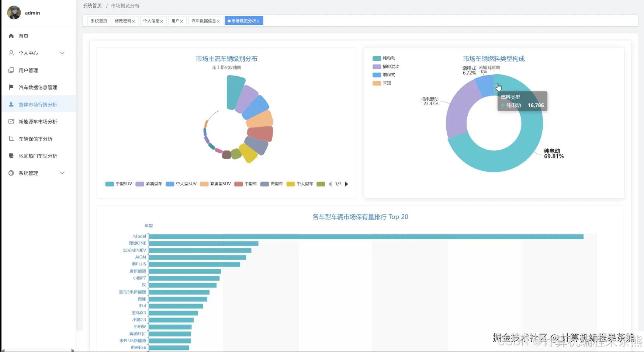The height and width of the screenshot is (352, 644).
Task: Toggle the 紧凑型车 legend item
Action: 149,184
